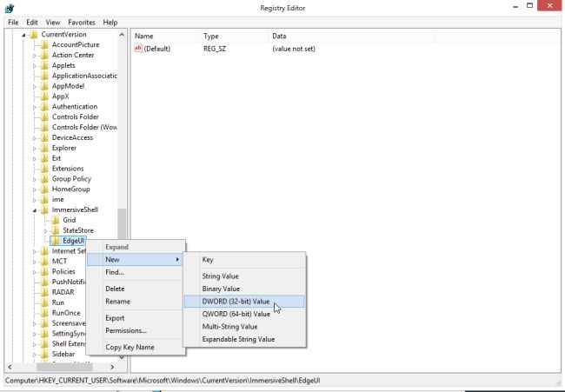Collapse the ImmersiveShell node
The width and height of the screenshot is (565, 392).
(x=35, y=210)
